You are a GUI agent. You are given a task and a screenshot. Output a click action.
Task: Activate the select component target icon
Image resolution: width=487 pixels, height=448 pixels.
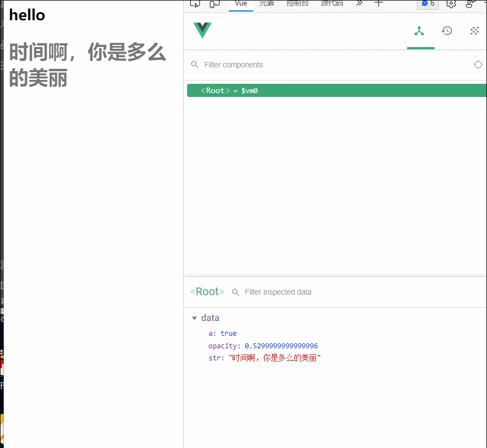[478, 65]
